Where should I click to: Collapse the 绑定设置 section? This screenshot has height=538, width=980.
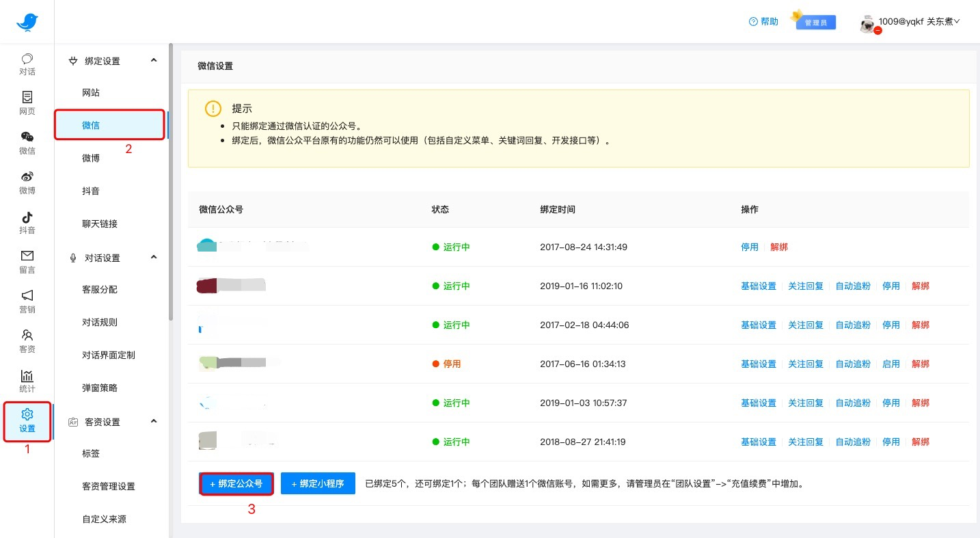154,61
